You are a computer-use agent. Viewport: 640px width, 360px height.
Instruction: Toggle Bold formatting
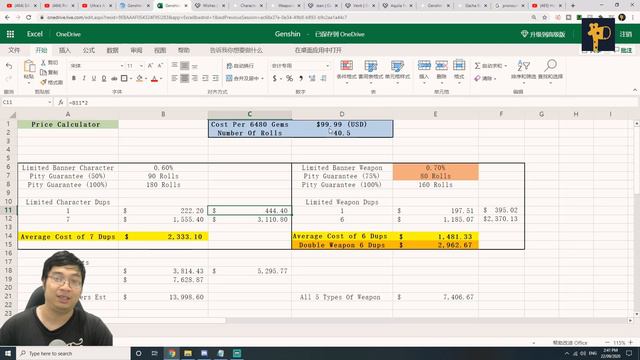click(74, 78)
